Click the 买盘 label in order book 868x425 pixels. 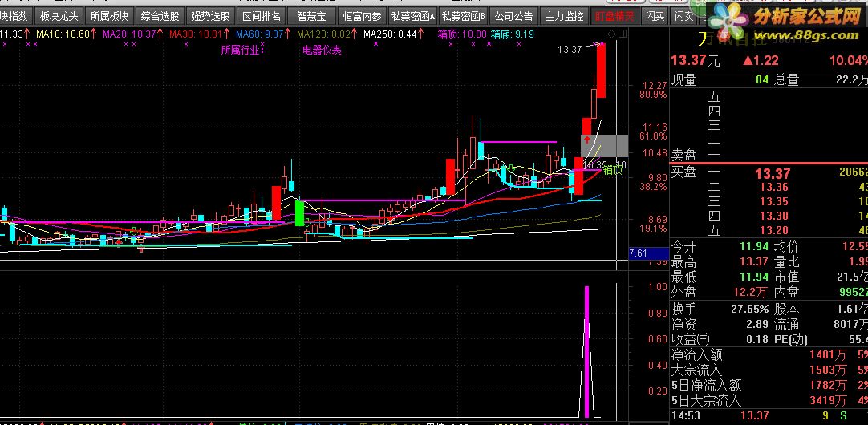coord(683,172)
